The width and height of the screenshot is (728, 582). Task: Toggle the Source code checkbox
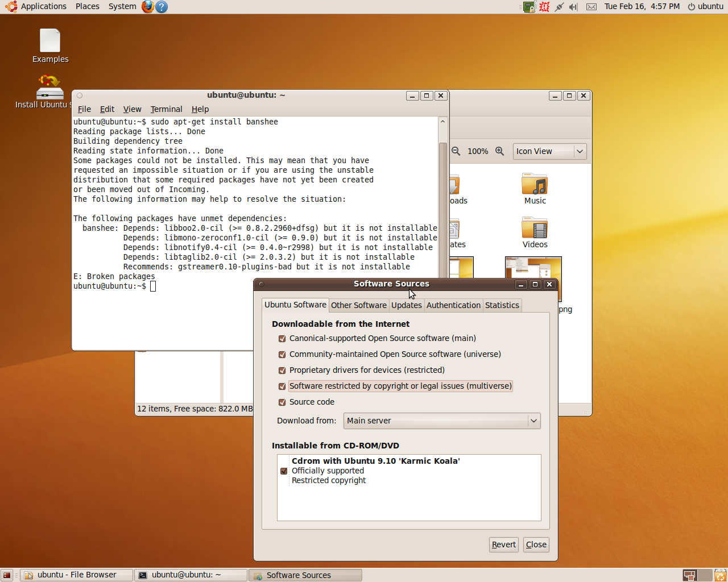point(282,402)
